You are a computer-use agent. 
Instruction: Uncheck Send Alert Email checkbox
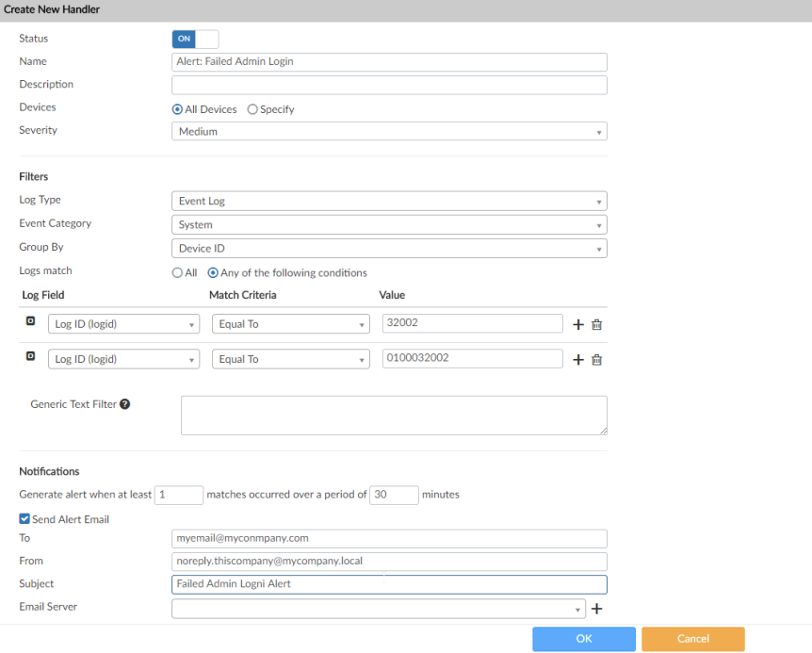[24, 519]
